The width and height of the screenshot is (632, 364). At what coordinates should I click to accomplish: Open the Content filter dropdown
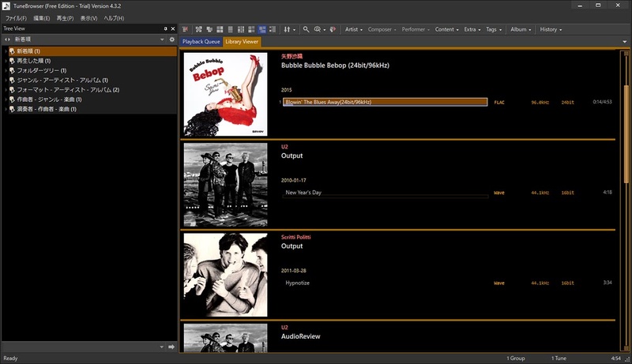coord(446,29)
